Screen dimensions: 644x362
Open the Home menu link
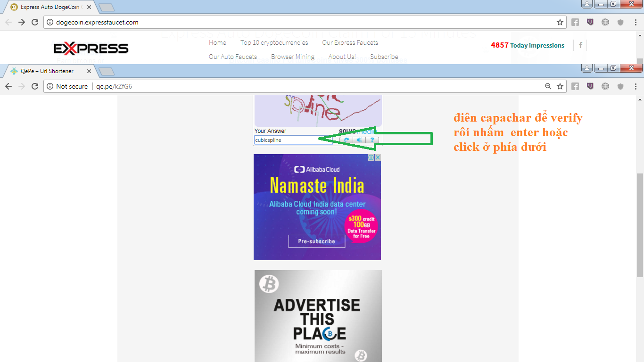click(217, 42)
